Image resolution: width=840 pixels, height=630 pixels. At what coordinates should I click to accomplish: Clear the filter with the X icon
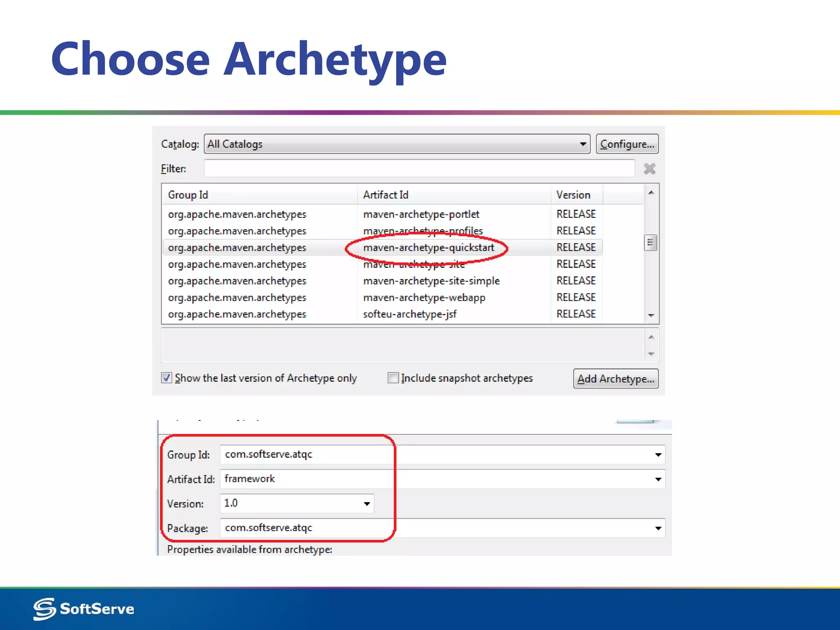coord(650,169)
